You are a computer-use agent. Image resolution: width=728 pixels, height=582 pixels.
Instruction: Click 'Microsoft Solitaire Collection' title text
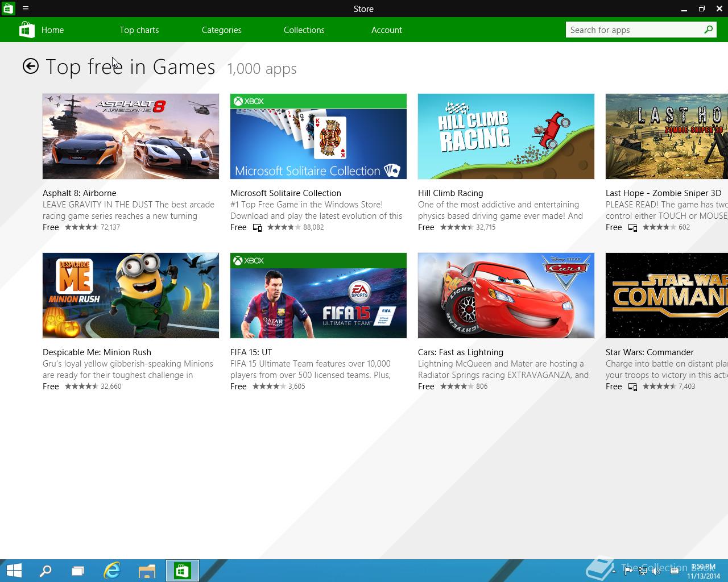click(286, 193)
